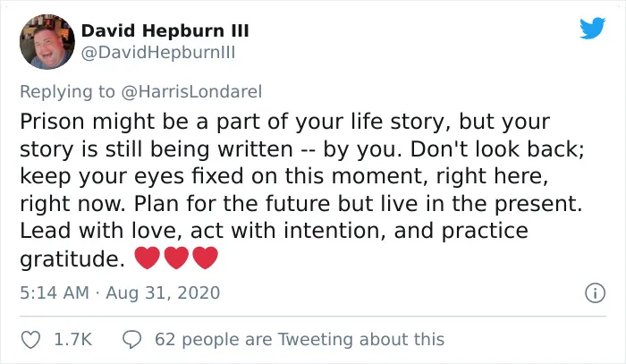Click the blue Twitter bird logo
The height and width of the screenshot is (364, 626).
pos(592,28)
